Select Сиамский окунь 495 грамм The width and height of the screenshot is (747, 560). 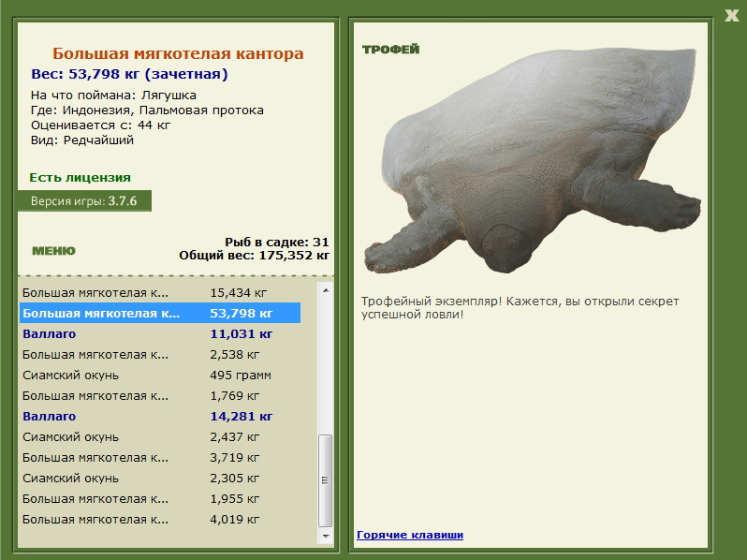[160, 376]
